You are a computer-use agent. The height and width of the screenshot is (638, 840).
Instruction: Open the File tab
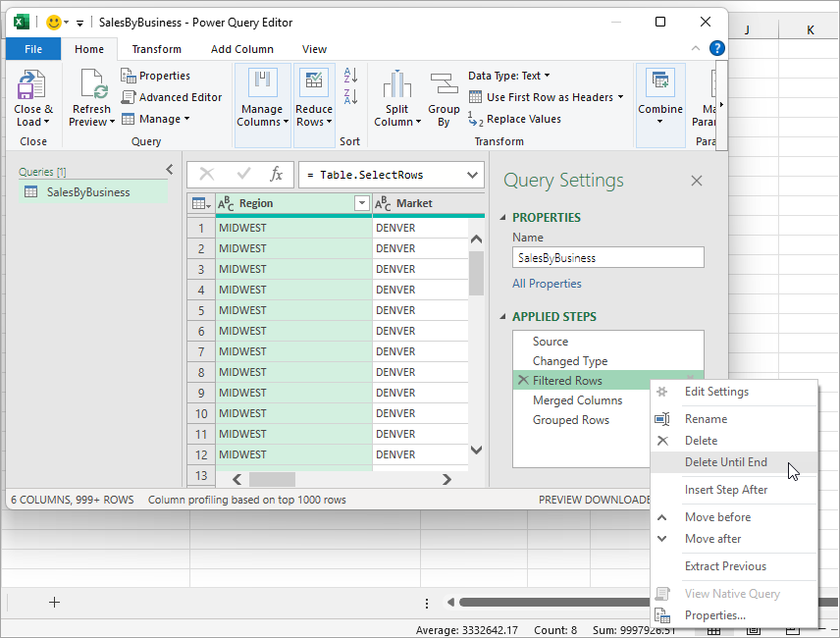tap(33, 49)
